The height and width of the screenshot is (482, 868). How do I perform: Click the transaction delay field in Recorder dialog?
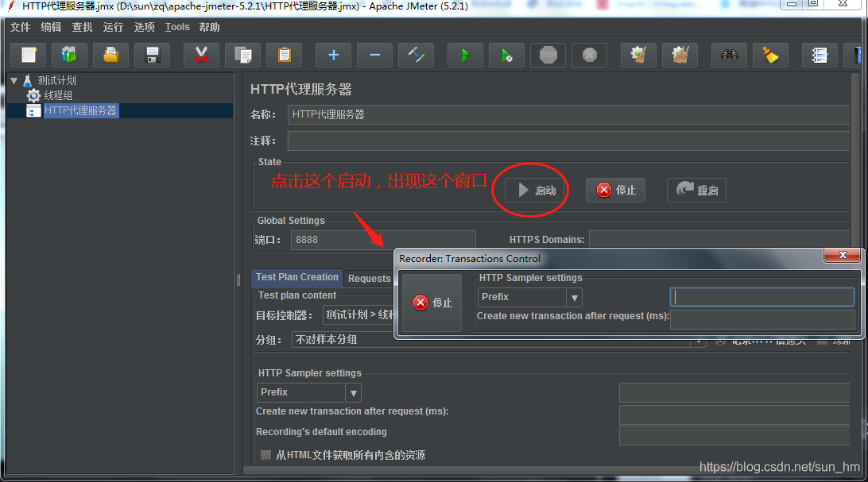coord(763,319)
